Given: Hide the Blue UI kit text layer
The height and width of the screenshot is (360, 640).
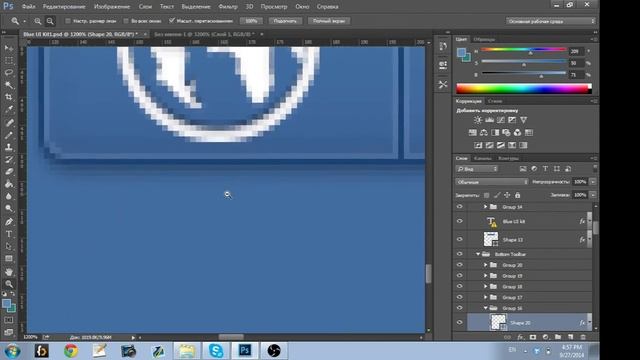Looking at the screenshot, I should click(x=460, y=221).
